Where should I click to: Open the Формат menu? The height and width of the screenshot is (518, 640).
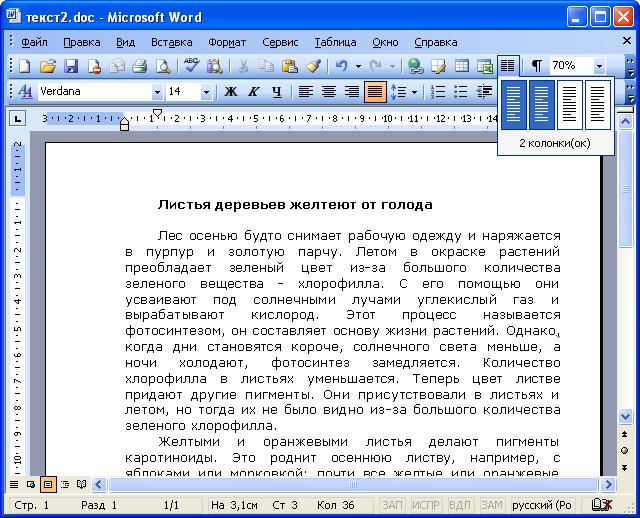point(227,42)
